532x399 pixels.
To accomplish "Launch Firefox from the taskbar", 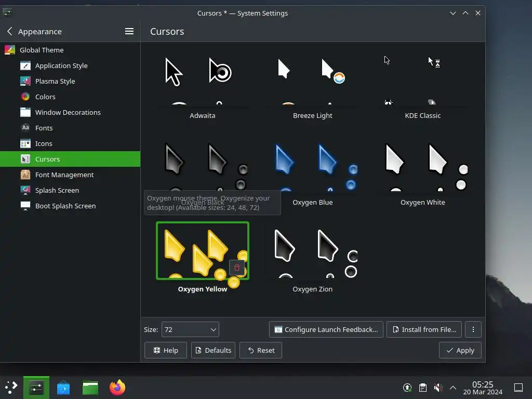I will point(117,388).
